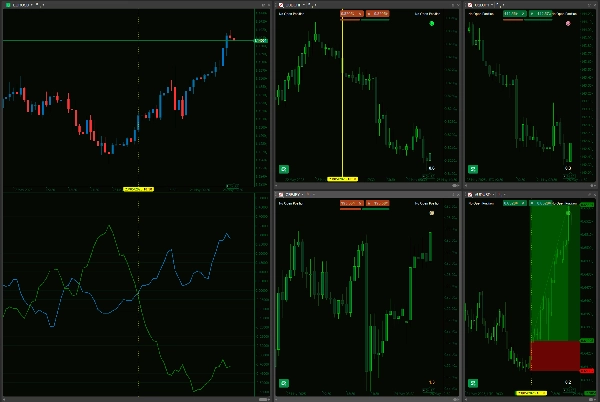600x402 pixels.
Task: Click the green square button at the bottom-left of the top-right chart
Action: (x=473, y=169)
